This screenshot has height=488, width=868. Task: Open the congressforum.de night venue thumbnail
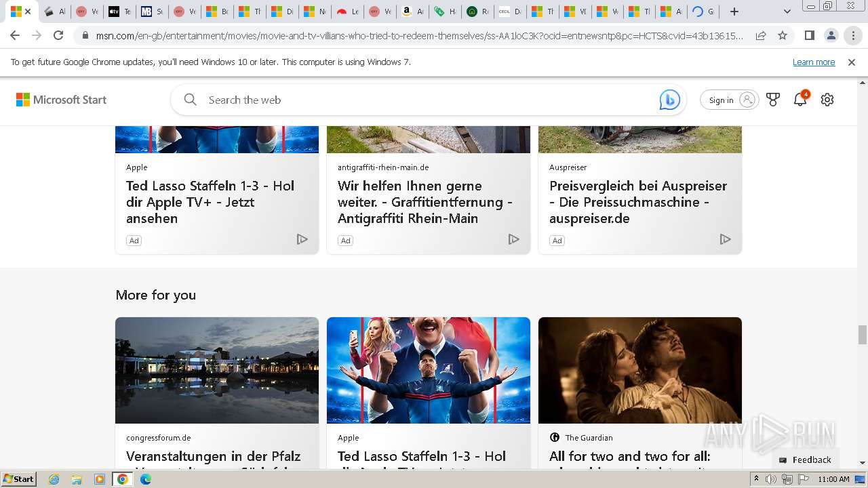(217, 370)
